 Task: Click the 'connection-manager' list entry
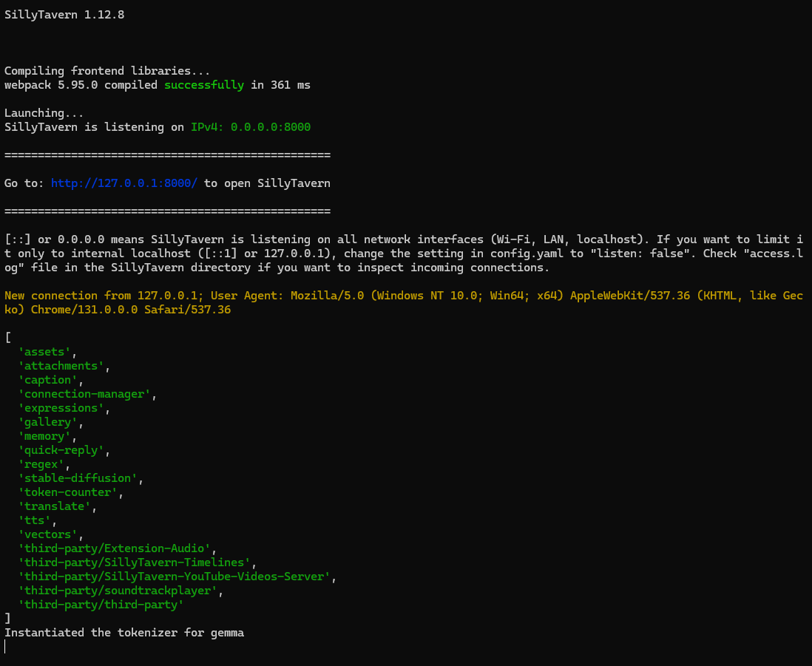tap(84, 394)
